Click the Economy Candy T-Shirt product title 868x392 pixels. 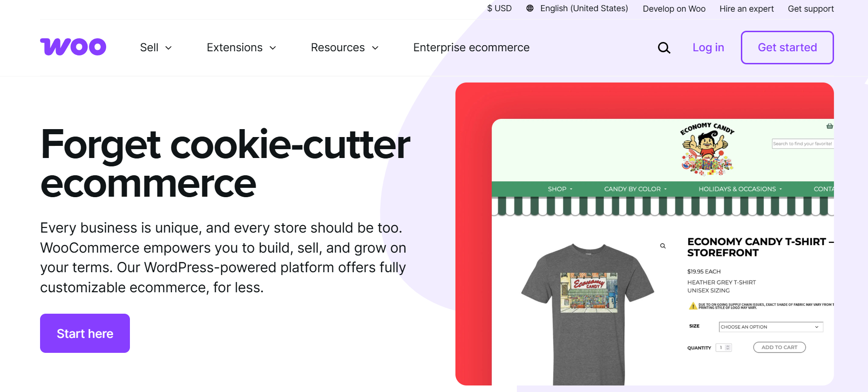[x=760, y=247]
